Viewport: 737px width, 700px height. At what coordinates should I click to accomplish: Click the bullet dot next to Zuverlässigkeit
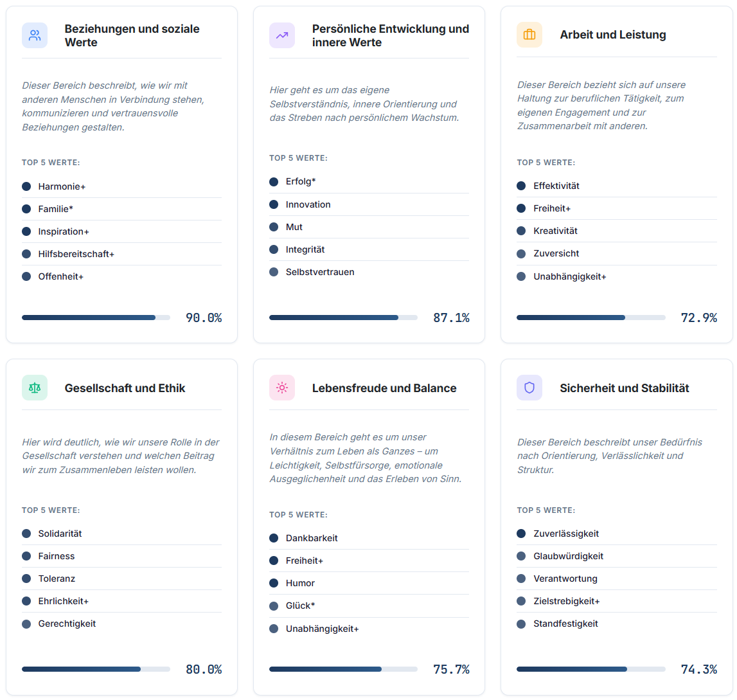point(521,534)
